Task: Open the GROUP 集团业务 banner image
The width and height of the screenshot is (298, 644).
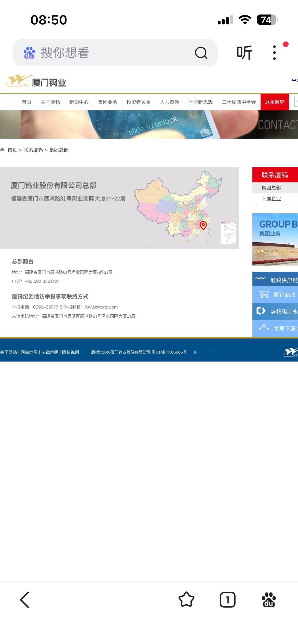Action: pos(275,239)
